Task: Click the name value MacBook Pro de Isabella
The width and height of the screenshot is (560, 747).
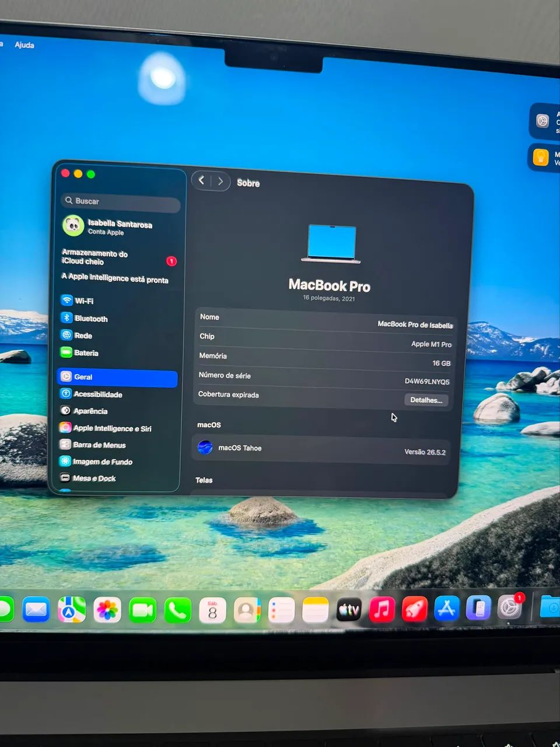Action: pos(415,324)
